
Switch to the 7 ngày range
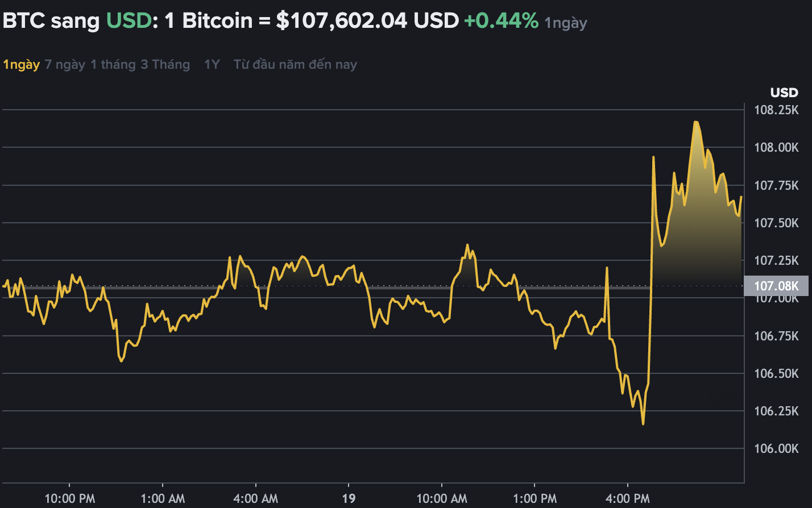tap(65, 65)
